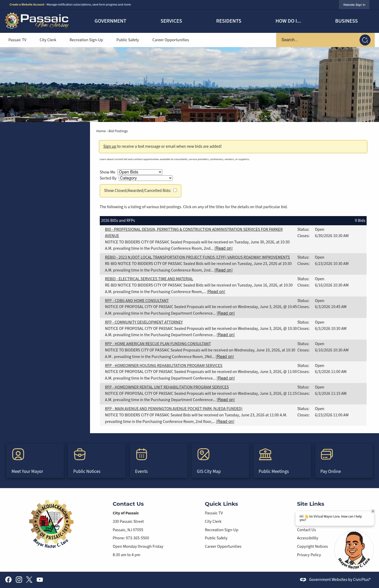Open the Public Notices briefcase tile
The image size is (379, 588).
pos(97,461)
